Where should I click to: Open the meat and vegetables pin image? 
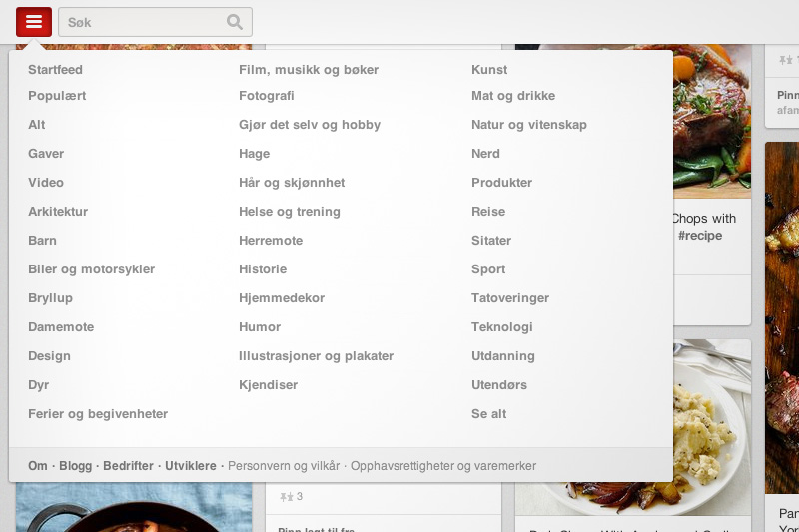[x=712, y=121]
